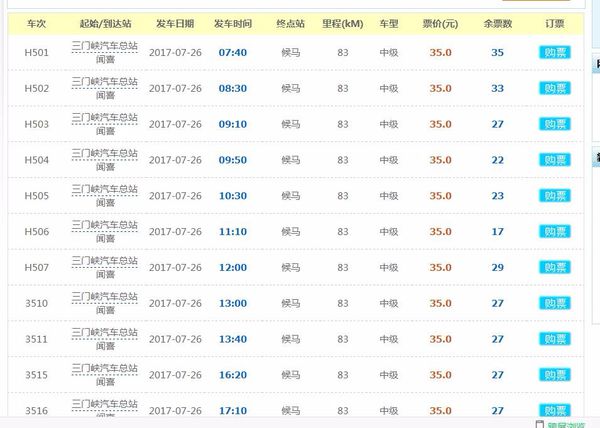Click the 发车时间 column header

coord(232,23)
